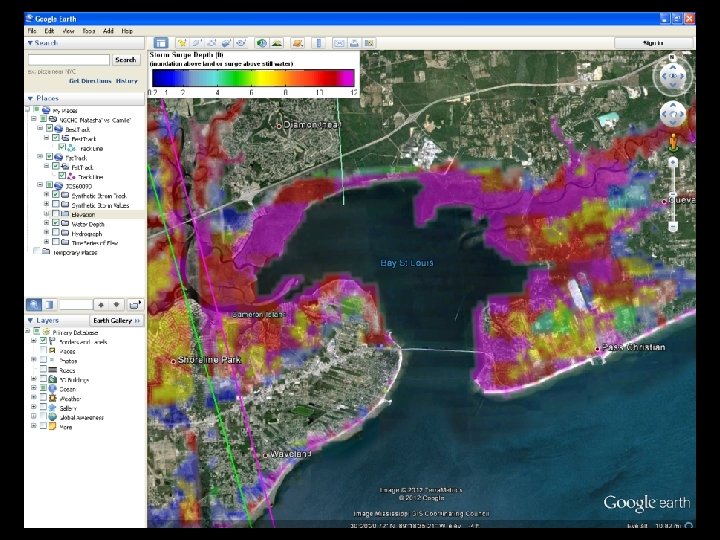Click the move joystick hand control
Image resolution: width=720 pixels, height=540 pixels.
[673, 114]
